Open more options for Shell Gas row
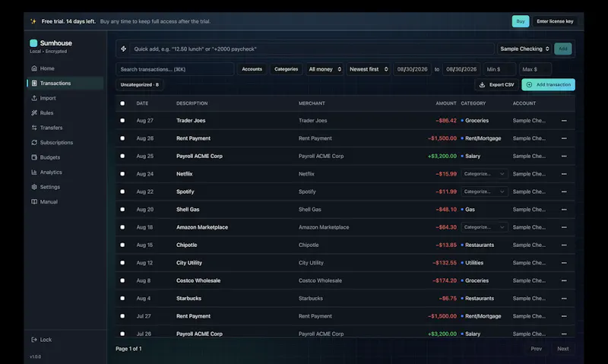608x364 pixels. 564,209
